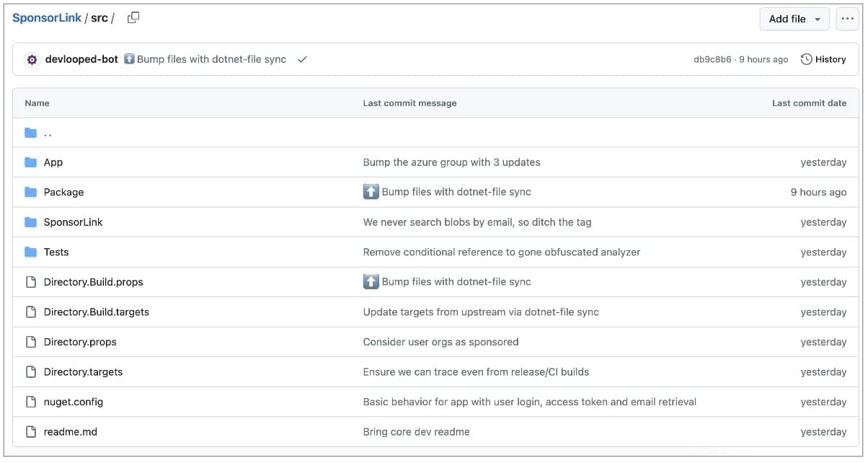868x463 pixels.
Task: Open History for this directory
Action: pyautogui.click(x=823, y=60)
